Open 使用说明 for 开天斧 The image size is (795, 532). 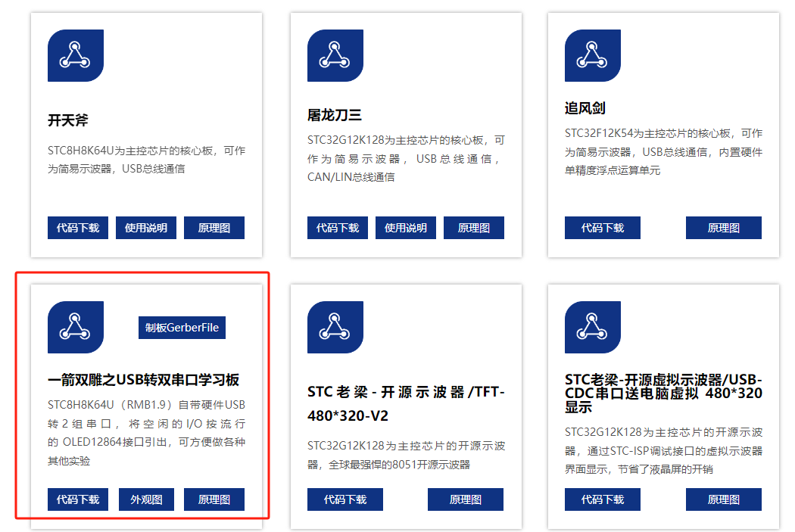(x=146, y=228)
